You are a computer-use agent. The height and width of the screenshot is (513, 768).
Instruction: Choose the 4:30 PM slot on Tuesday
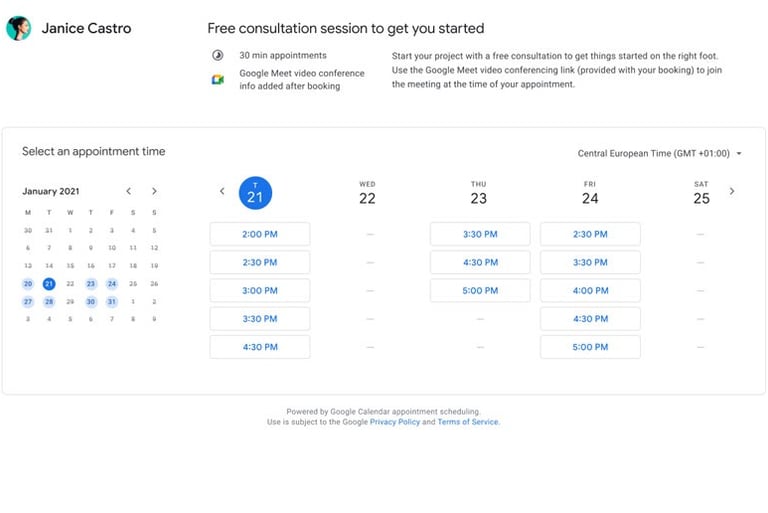260,347
